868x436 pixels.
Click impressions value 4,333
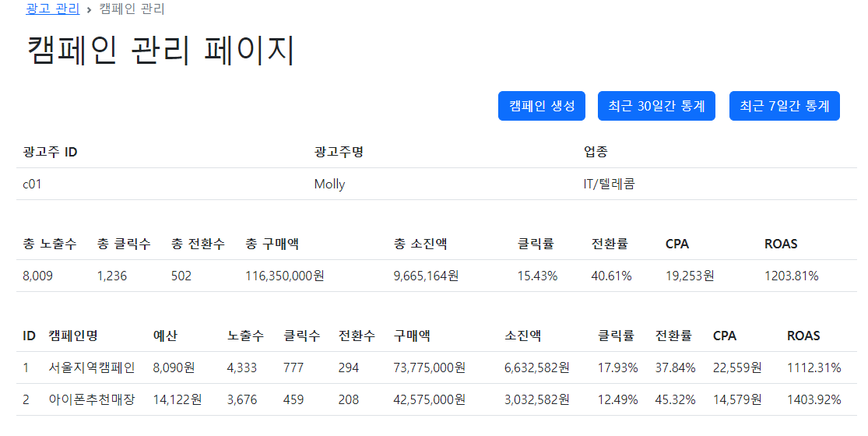[x=242, y=368]
